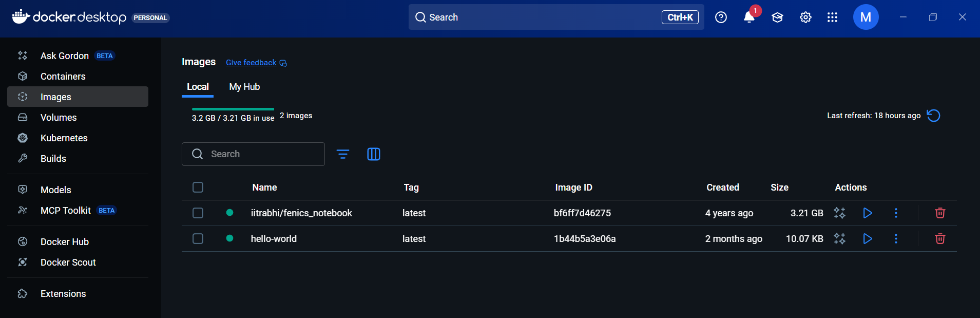Click the Docker whale logo

21,16
